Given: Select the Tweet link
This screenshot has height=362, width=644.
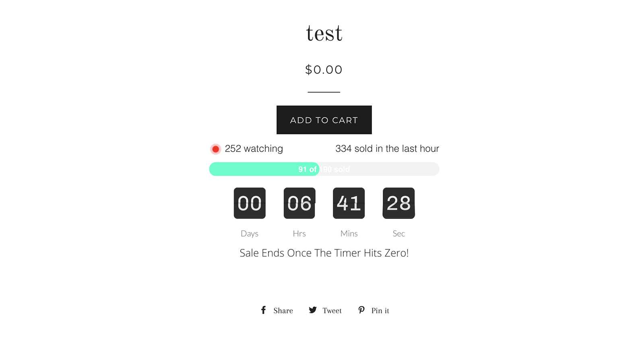Looking at the screenshot, I should (x=332, y=310).
